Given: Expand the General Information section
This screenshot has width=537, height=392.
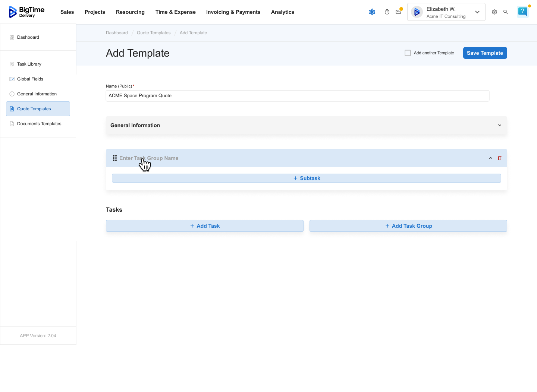Looking at the screenshot, I should click(x=500, y=125).
